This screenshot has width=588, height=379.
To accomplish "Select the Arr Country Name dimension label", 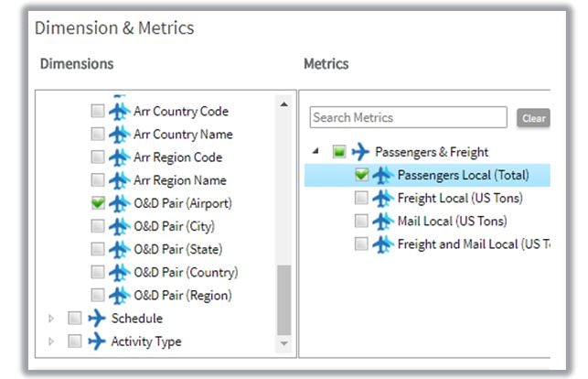I will 183,135.
